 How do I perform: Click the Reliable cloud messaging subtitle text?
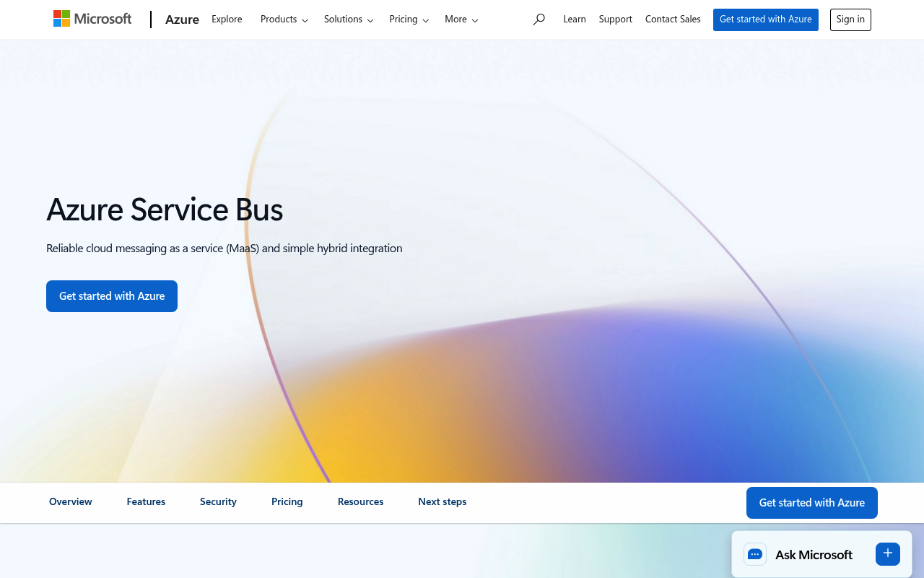(x=225, y=248)
